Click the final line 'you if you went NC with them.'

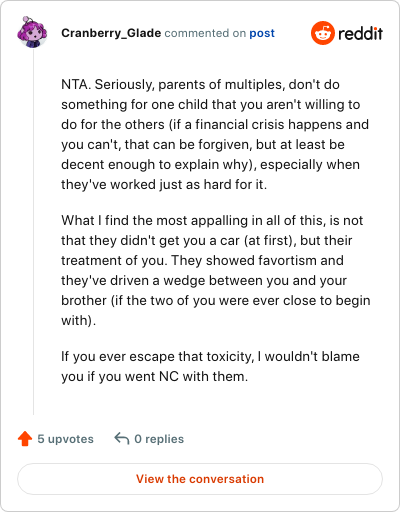point(155,377)
